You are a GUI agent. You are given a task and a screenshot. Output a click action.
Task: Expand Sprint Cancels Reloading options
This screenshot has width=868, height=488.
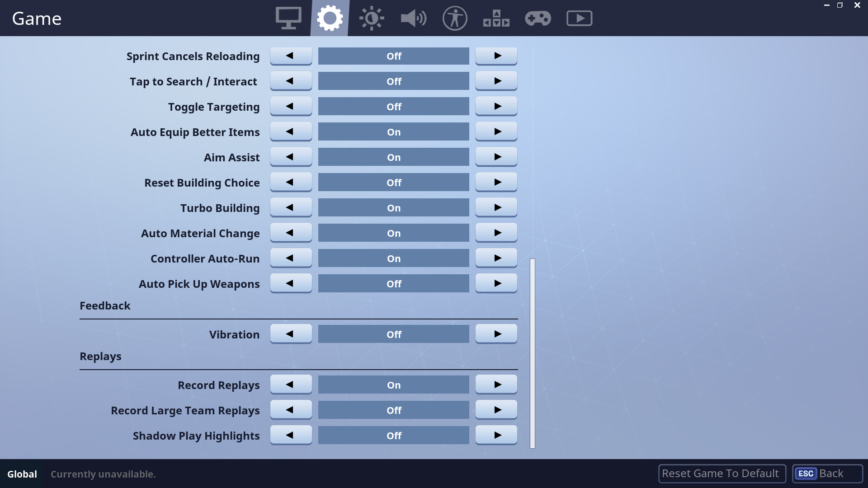pyautogui.click(x=496, y=56)
